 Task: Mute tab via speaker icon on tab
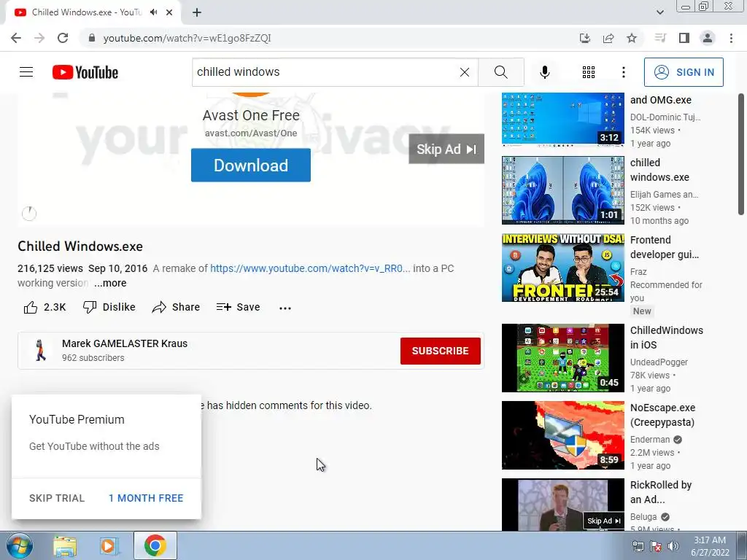coord(153,12)
